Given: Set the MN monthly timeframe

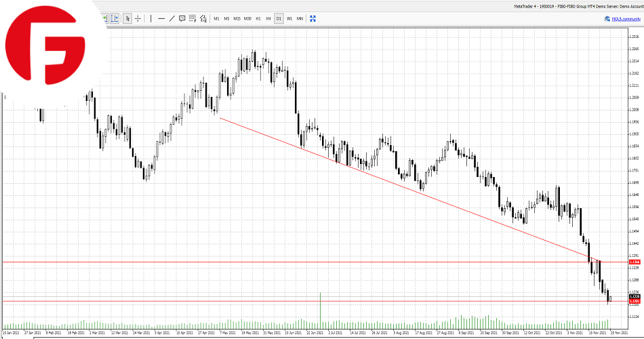Looking at the screenshot, I should point(300,18).
